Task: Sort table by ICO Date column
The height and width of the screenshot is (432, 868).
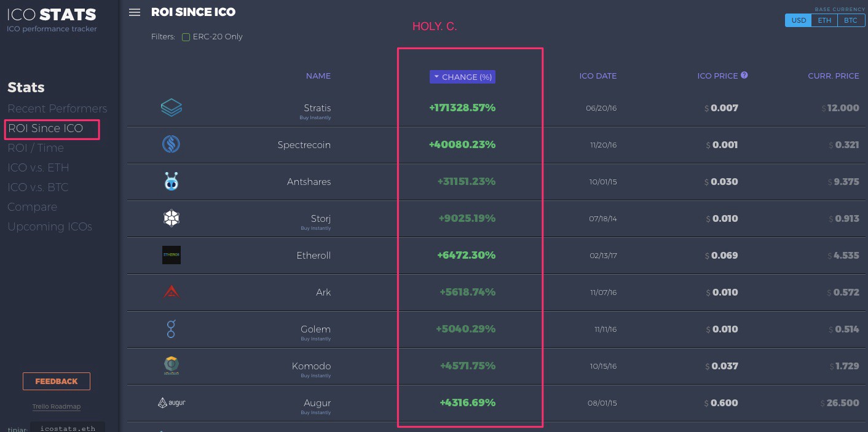Action: click(598, 76)
